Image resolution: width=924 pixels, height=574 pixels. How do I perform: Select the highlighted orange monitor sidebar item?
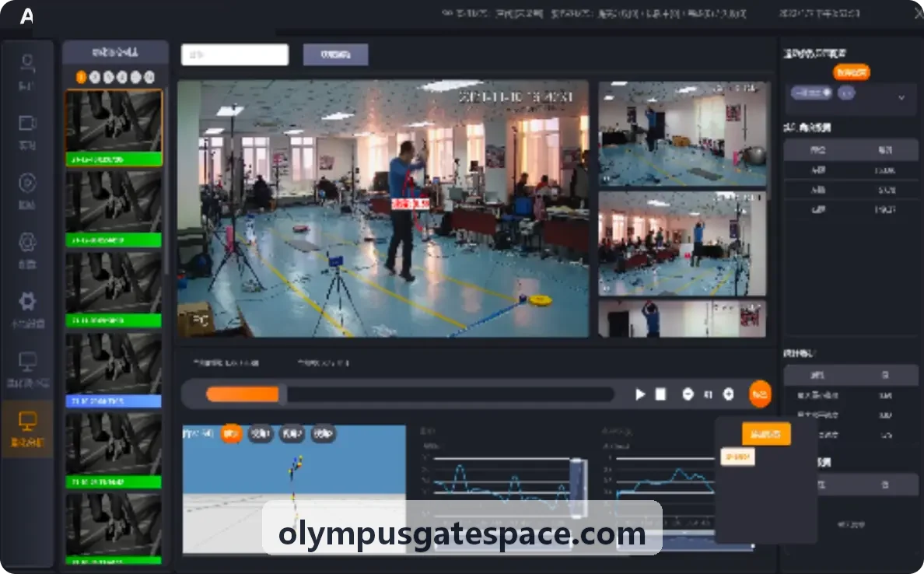(28, 429)
